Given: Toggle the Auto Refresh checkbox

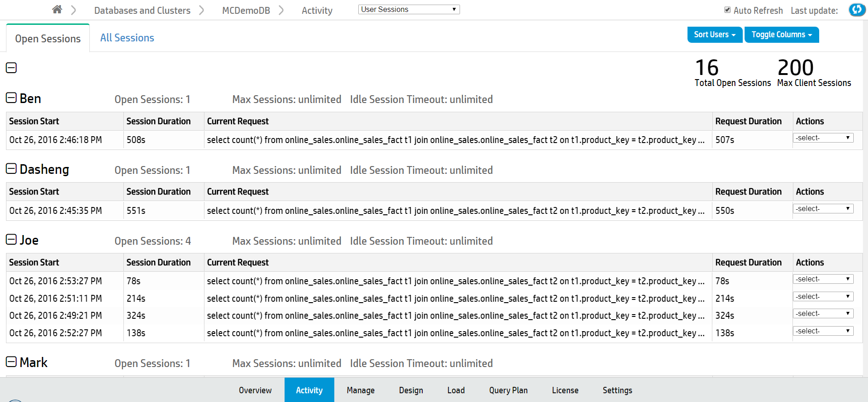Looking at the screenshot, I should tap(728, 10).
